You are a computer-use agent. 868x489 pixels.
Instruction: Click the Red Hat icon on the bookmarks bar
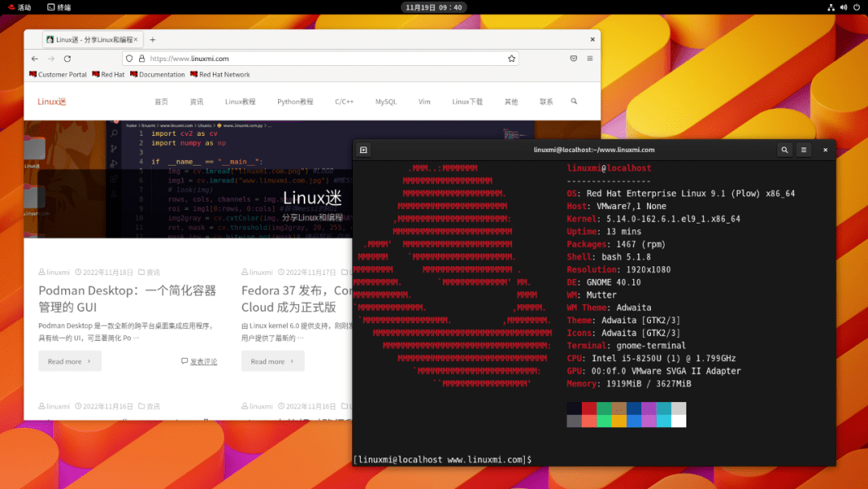(96, 74)
